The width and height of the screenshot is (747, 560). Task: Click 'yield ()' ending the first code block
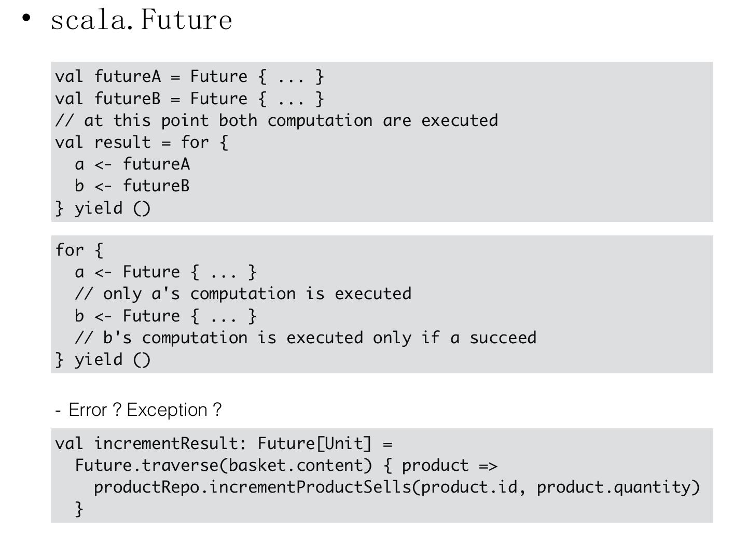(x=103, y=208)
